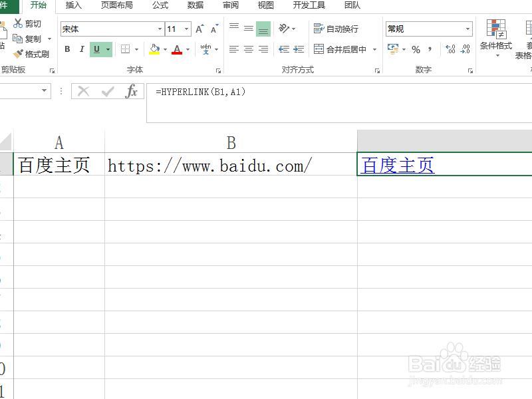Apply yellow fill color bucket
The height and width of the screenshot is (399, 532).
point(154,49)
